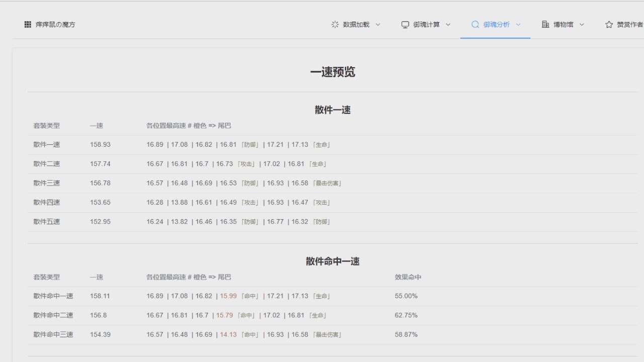Click the 防御 tag after 16.81
Screen dimensions: 644x362
[250, 145]
